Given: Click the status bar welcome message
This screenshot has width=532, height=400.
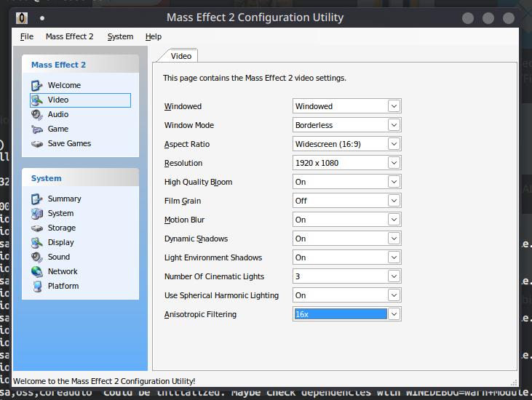Looking at the screenshot, I should [104, 381].
